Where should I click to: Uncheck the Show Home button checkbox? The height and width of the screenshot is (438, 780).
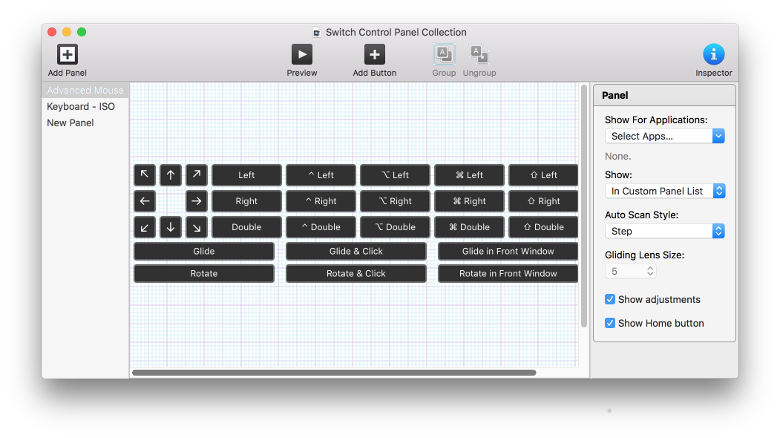(x=610, y=323)
